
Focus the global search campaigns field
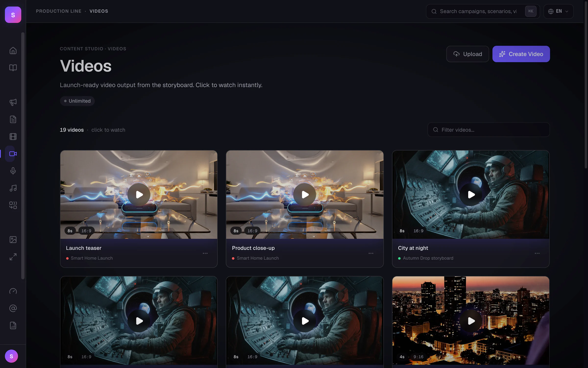[483, 11]
